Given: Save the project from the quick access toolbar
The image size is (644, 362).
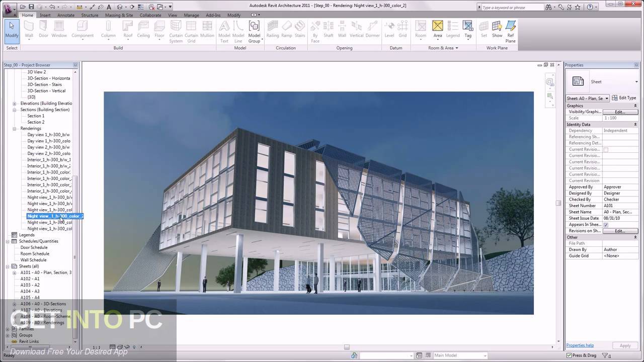Looking at the screenshot, I should (31, 7).
